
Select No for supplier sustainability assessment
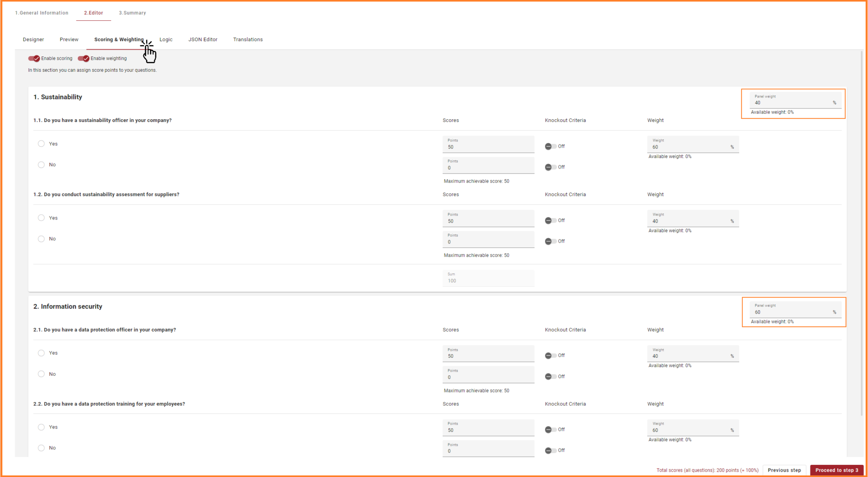click(41, 239)
